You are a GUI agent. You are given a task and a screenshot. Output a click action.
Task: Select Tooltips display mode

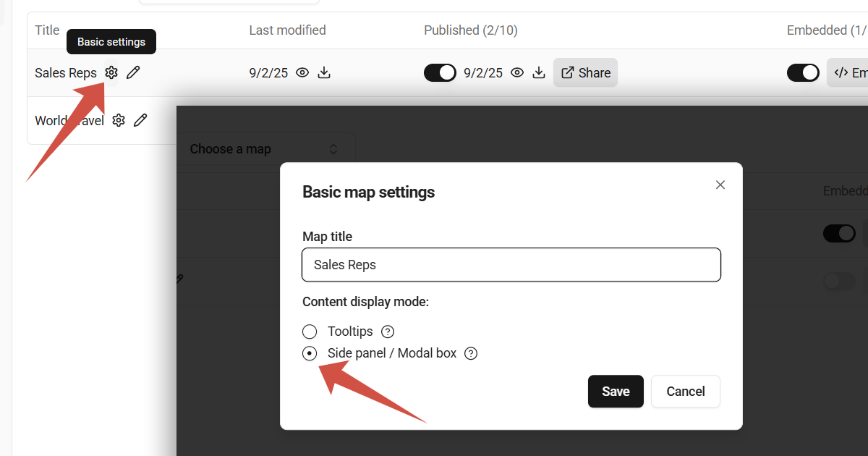pos(310,332)
